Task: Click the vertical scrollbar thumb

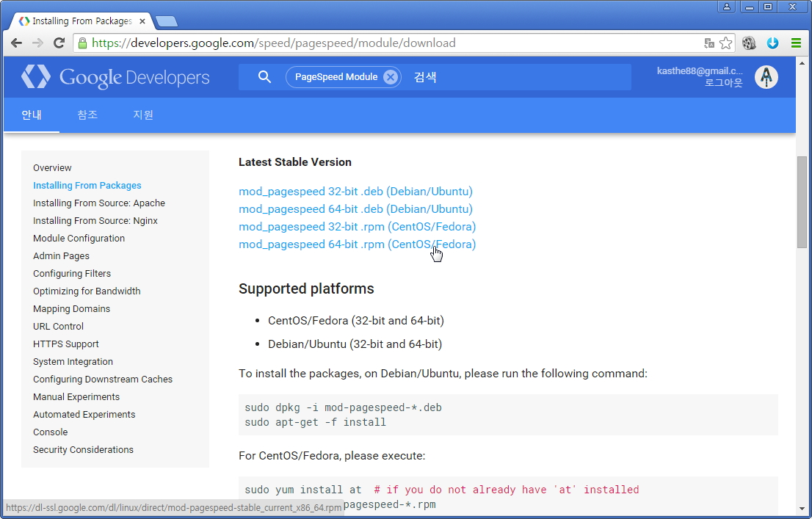Action: point(802,202)
